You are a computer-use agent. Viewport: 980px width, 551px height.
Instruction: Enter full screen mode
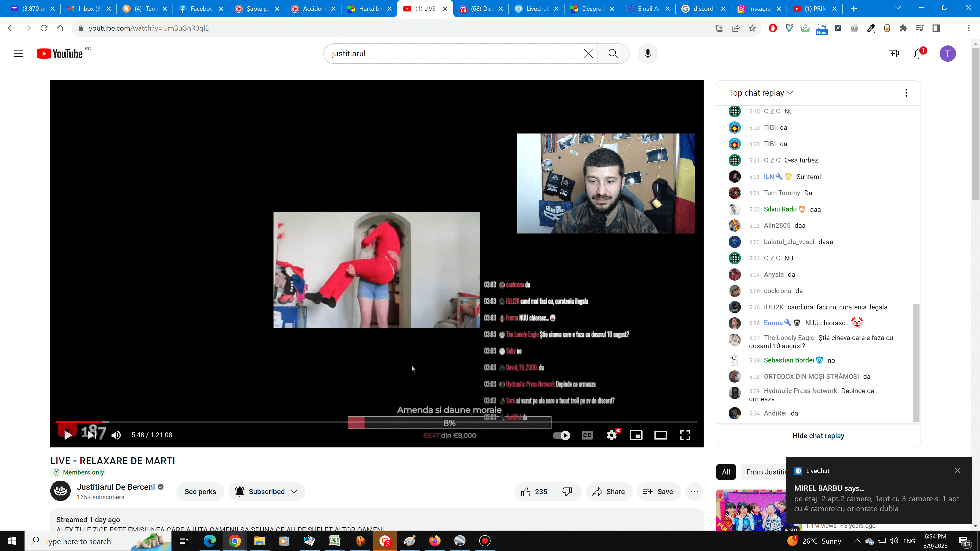(x=685, y=435)
